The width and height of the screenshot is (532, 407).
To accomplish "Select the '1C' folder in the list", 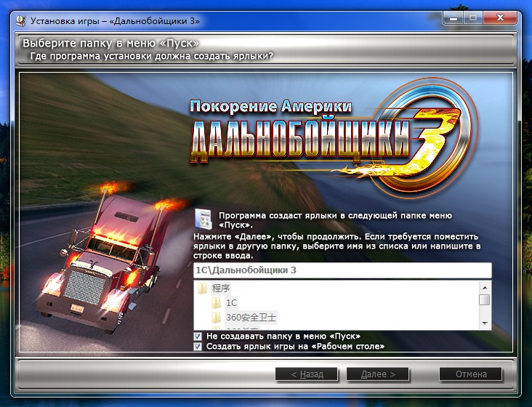I will coord(232,302).
